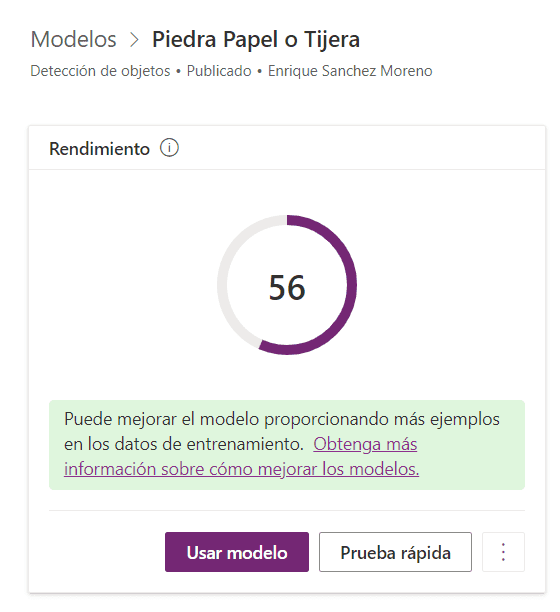Click the Rendimiento card header bar

287,148
